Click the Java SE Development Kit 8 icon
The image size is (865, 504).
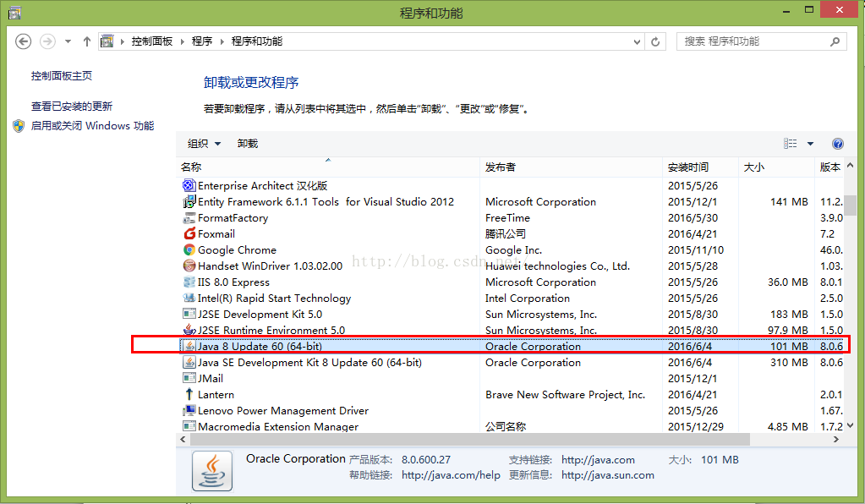[x=189, y=362]
